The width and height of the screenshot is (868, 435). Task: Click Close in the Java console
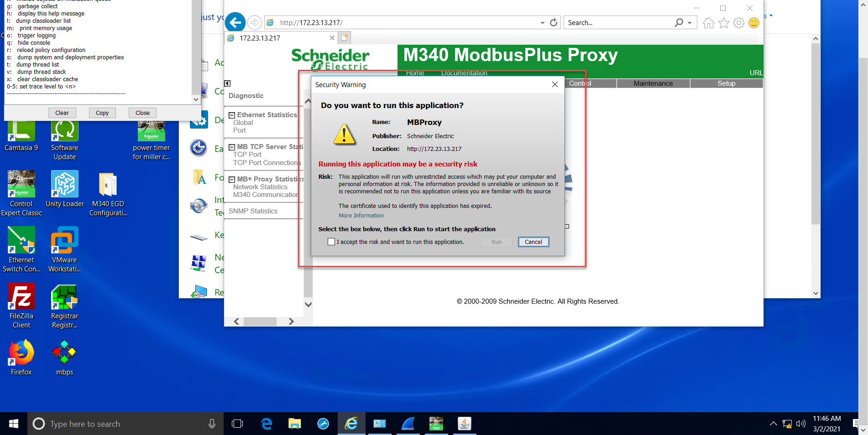click(142, 113)
